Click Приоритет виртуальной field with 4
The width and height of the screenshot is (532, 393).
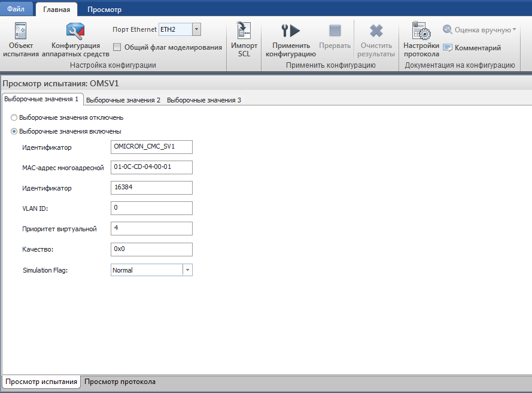tap(151, 229)
